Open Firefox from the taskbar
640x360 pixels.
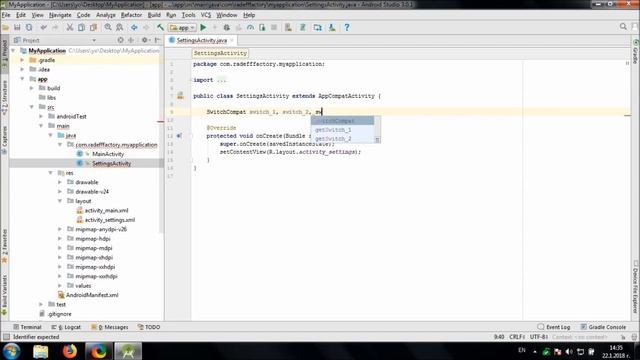point(70,351)
